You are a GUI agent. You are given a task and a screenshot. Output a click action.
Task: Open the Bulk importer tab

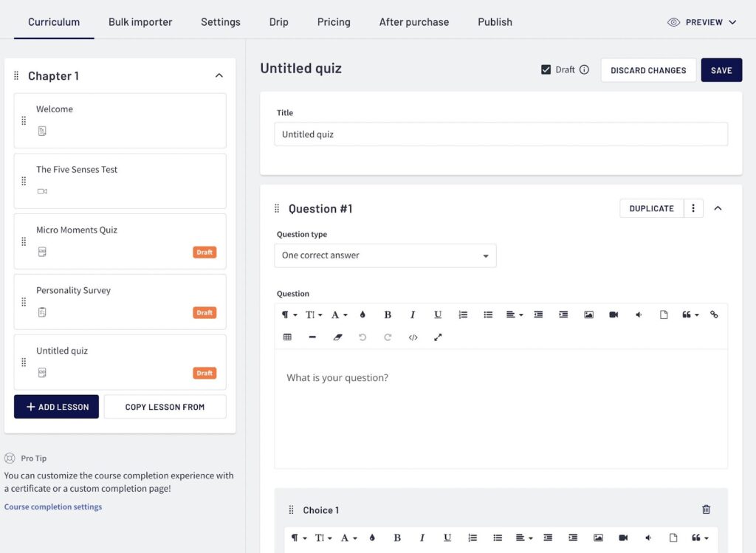click(140, 22)
